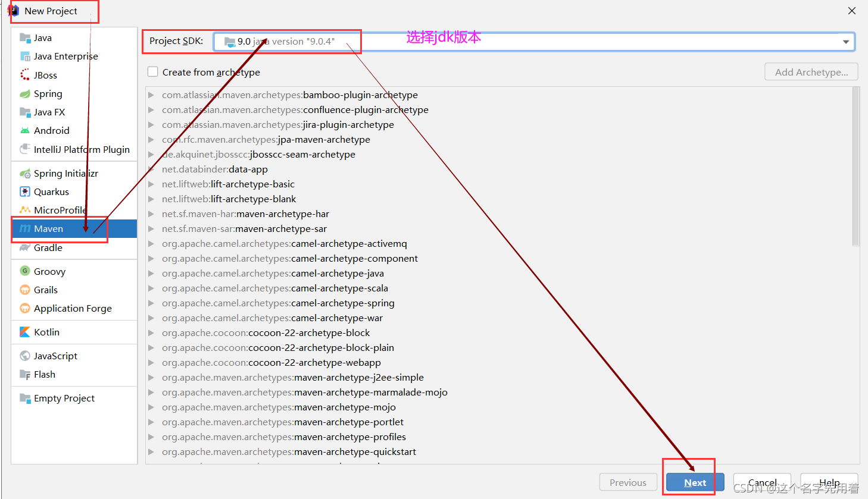Open the Project SDK dropdown arrow
The height and width of the screenshot is (499, 868).
point(846,42)
